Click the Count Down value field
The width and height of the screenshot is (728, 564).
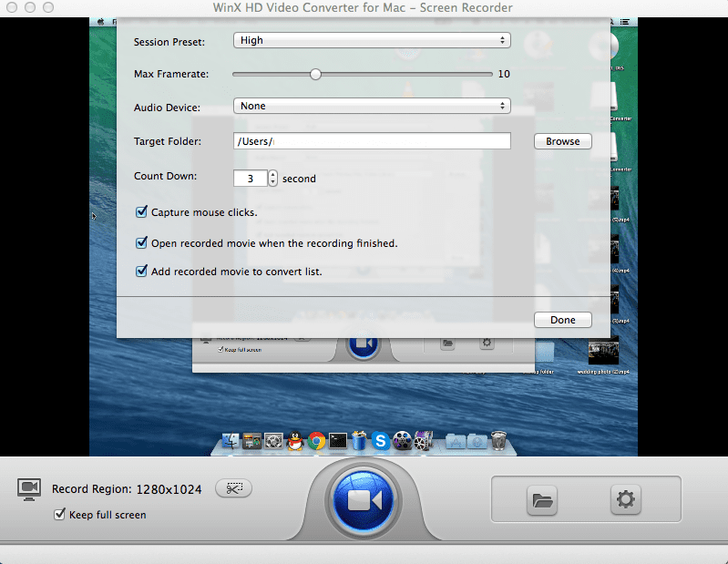251,179
